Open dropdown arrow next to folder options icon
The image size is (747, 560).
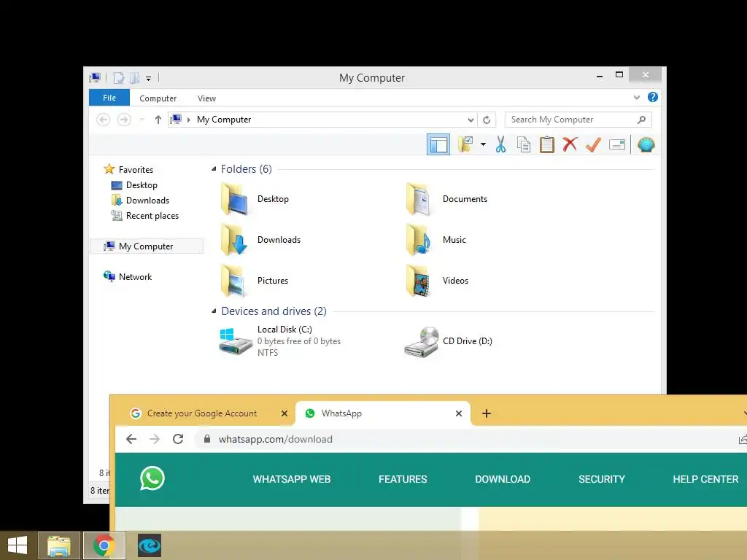[x=483, y=144]
